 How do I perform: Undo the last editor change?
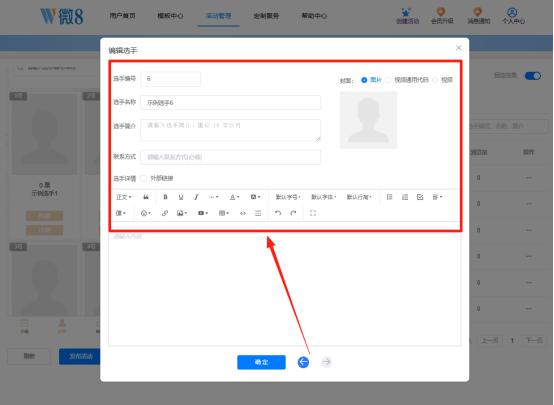coord(278,213)
